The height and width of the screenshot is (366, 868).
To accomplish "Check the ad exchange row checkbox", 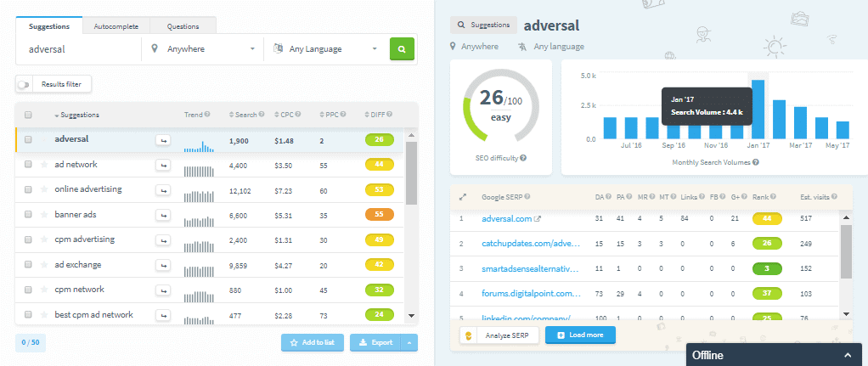I will [28, 265].
